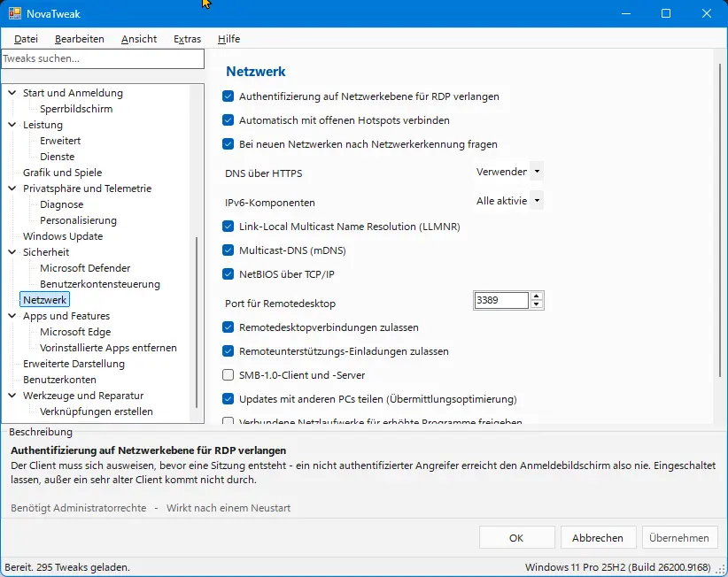Screen dimensions: 728x577
Task: Decrease the Remotedesktop port with down arrow
Action: pyautogui.click(x=537, y=304)
